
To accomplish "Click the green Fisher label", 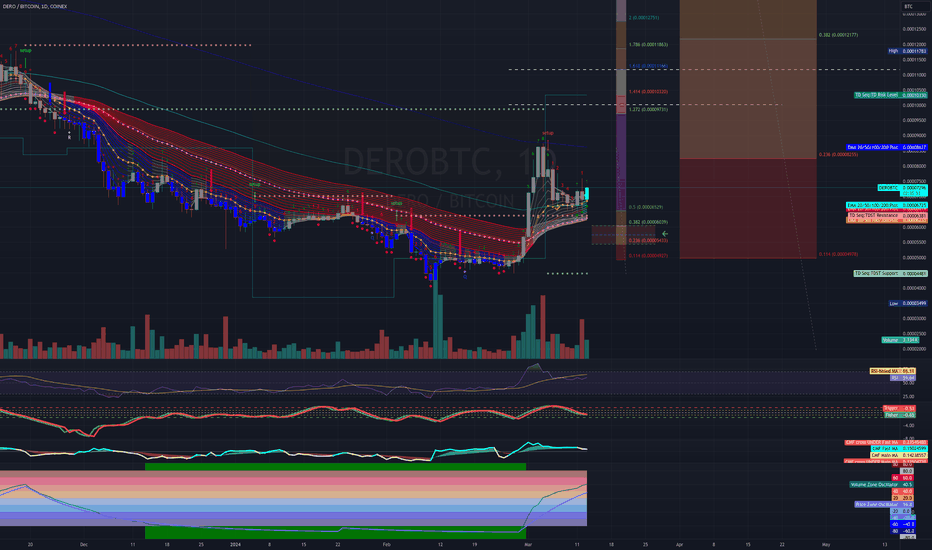I will [899, 415].
